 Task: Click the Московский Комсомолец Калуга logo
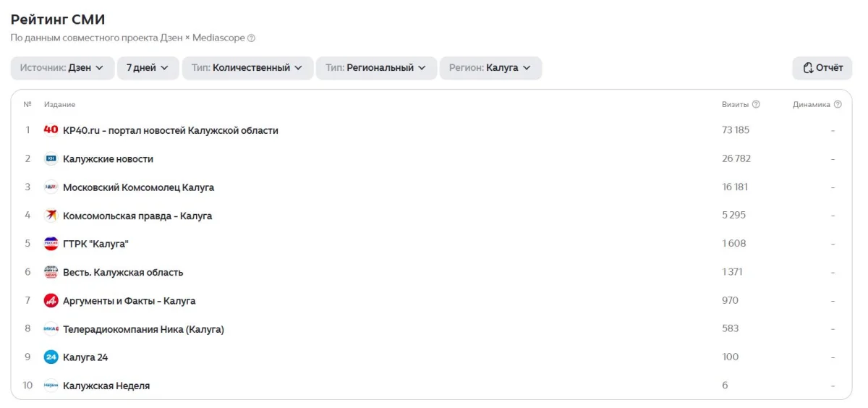51,187
